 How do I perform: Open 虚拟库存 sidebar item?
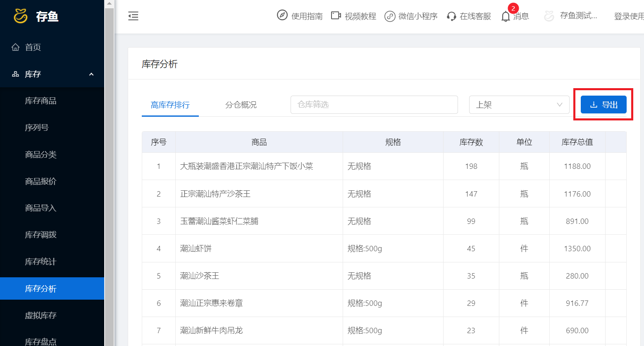click(52, 315)
